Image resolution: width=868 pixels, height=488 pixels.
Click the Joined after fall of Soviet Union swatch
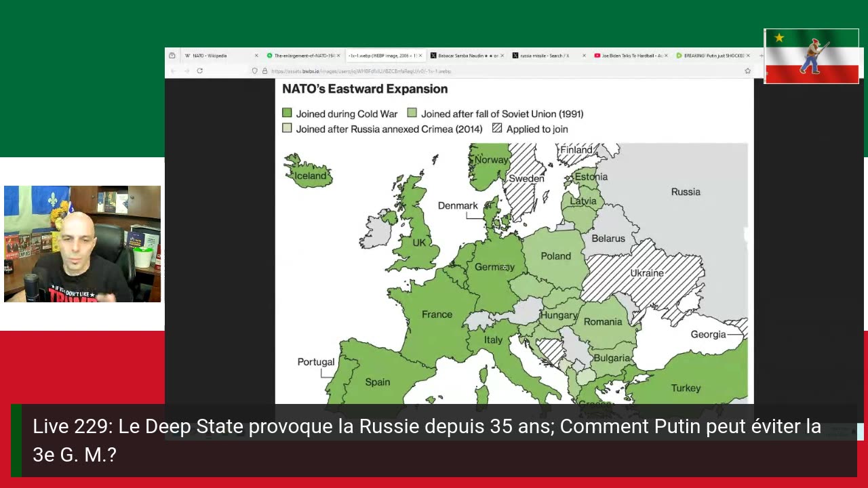pos(412,113)
